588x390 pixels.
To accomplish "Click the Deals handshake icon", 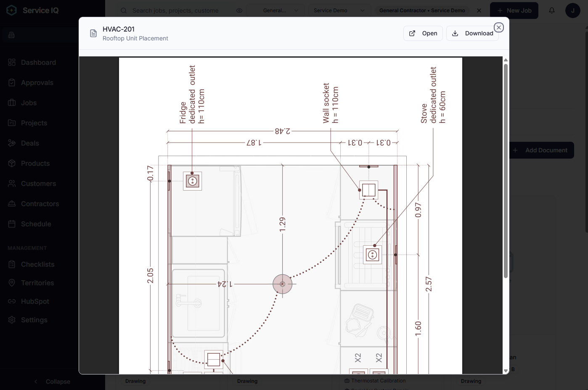I will 12,143.
